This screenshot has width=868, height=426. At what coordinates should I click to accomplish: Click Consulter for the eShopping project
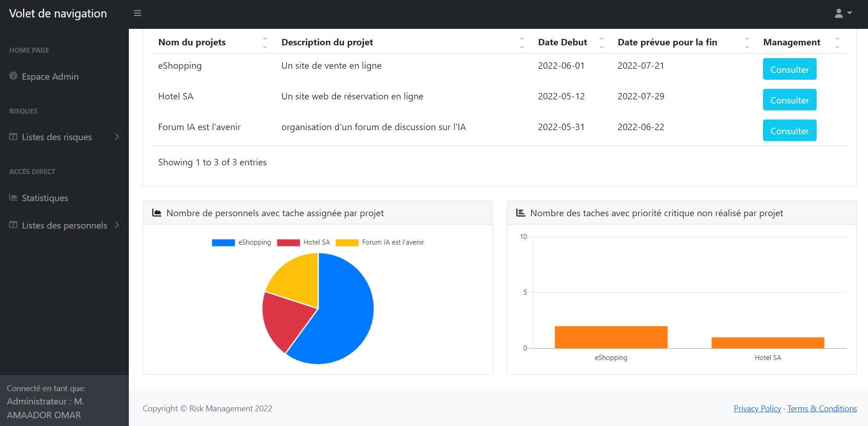[789, 69]
